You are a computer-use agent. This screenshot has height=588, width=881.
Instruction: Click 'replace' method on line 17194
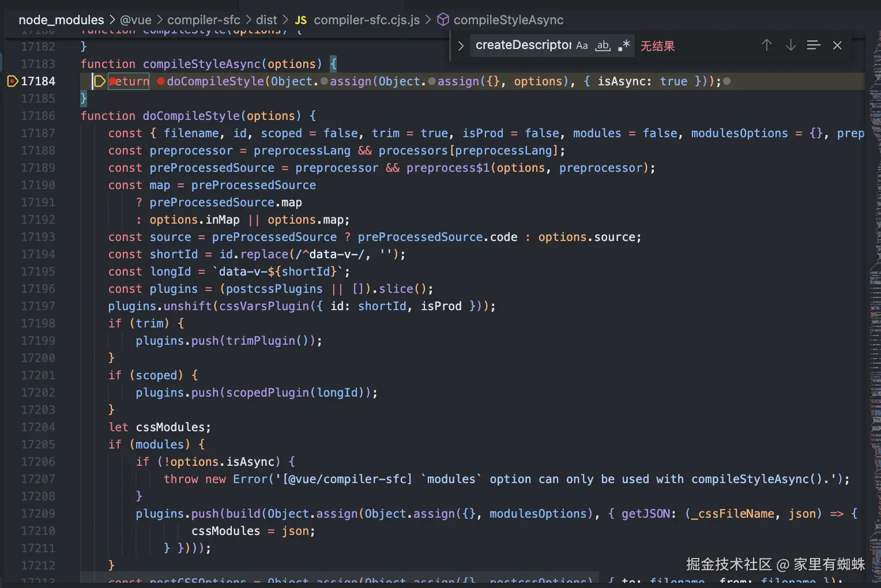tap(264, 254)
